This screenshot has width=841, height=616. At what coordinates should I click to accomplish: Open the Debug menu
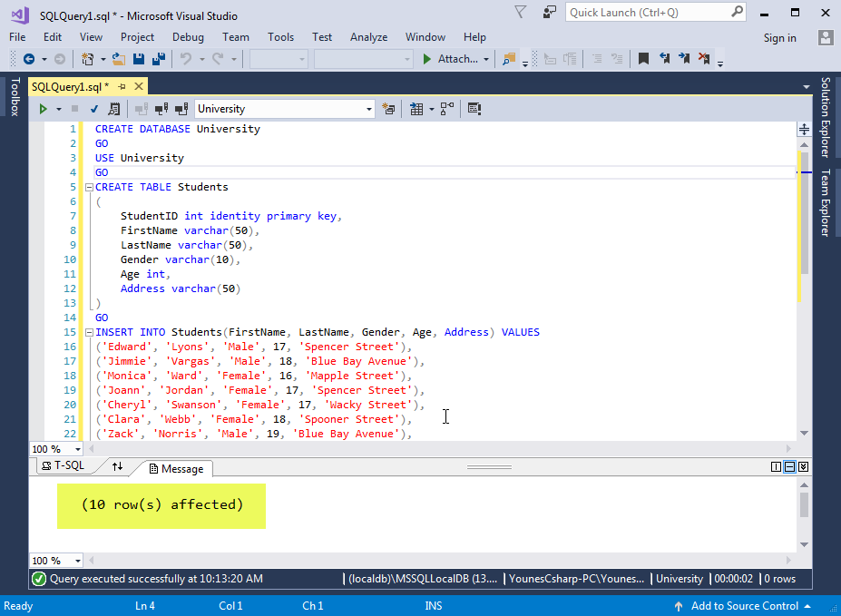click(x=187, y=37)
